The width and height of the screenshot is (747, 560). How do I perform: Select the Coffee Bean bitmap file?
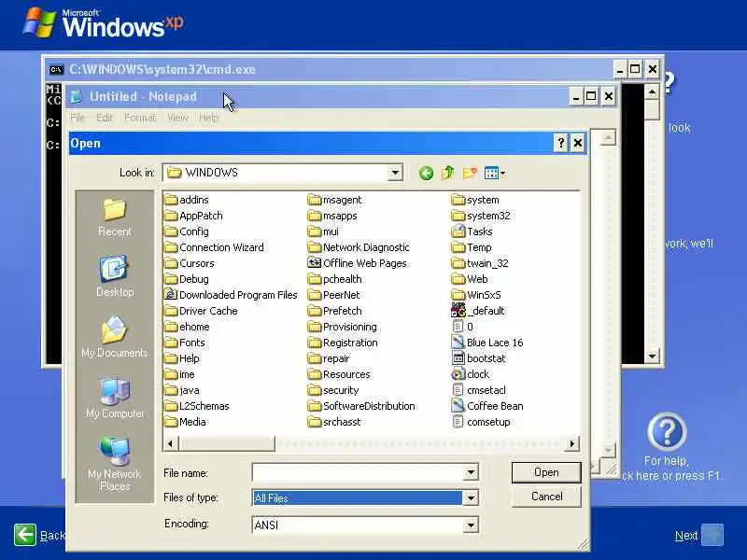tap(486, 406)
